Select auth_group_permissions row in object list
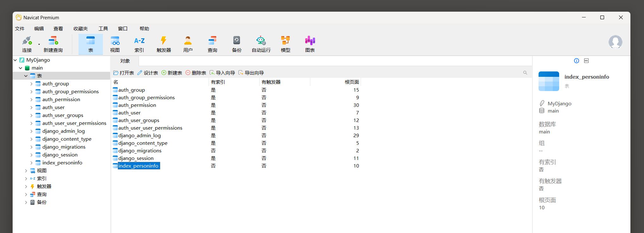 click(x=236, y=98)
